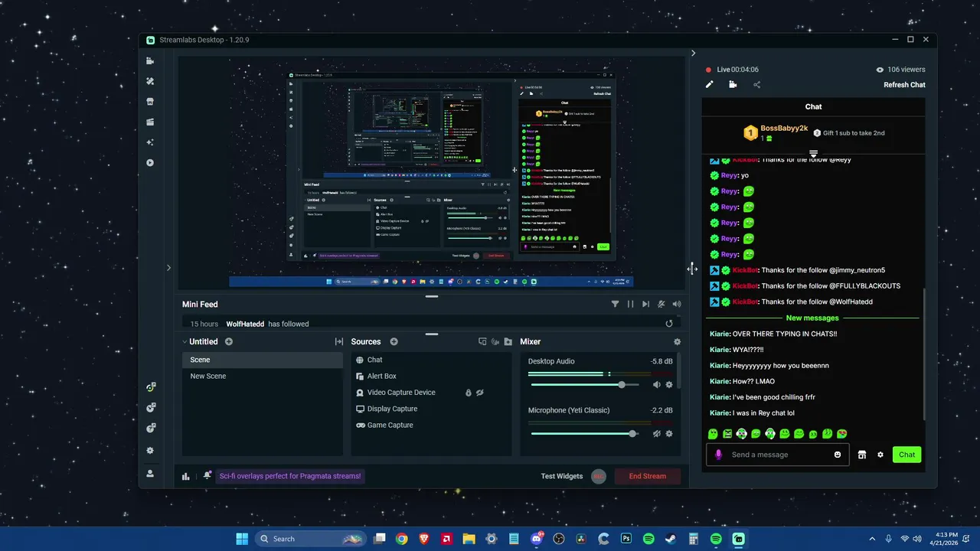Unmute Microphone (Yeti Classic) in Mixer
This screenshot has width=980, height=551.
click(656, 434)
